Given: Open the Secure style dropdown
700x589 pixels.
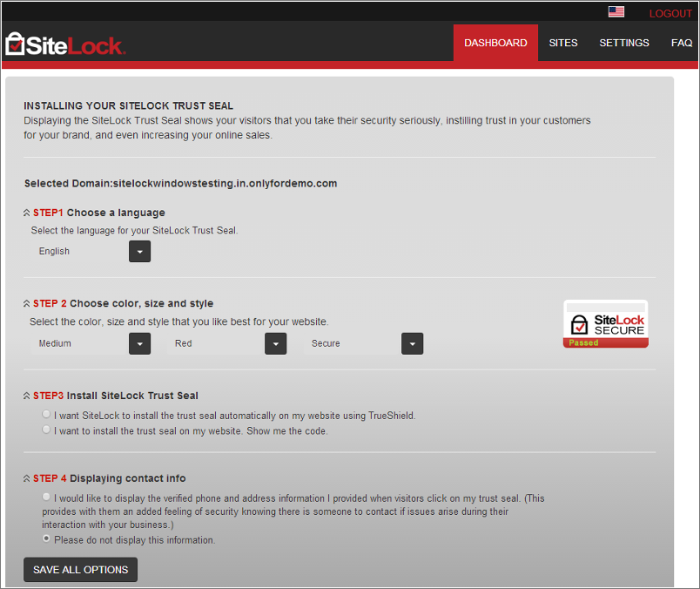Looking at the screenshot, I should (412, 343).
